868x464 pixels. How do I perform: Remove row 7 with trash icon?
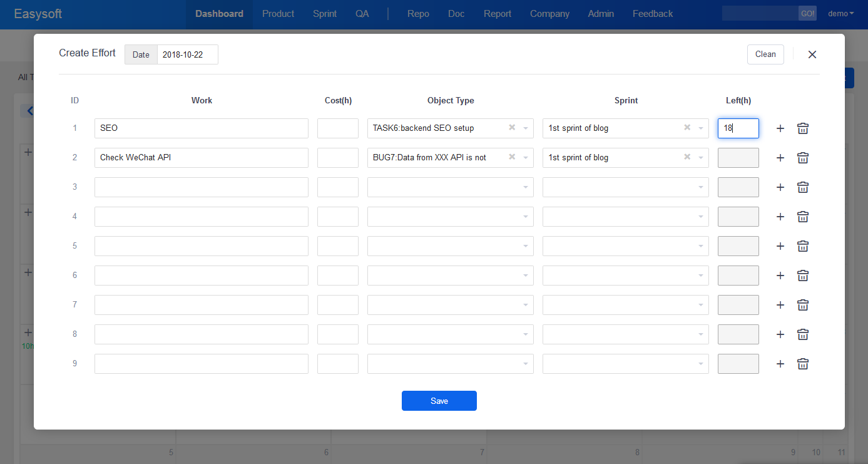[803, 305]
